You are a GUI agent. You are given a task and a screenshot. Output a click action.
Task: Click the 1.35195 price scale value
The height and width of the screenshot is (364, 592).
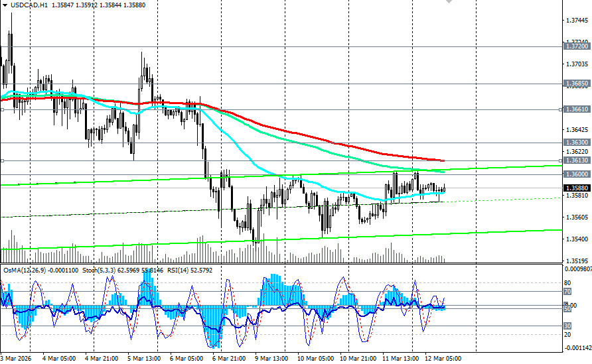click(577, 261)
